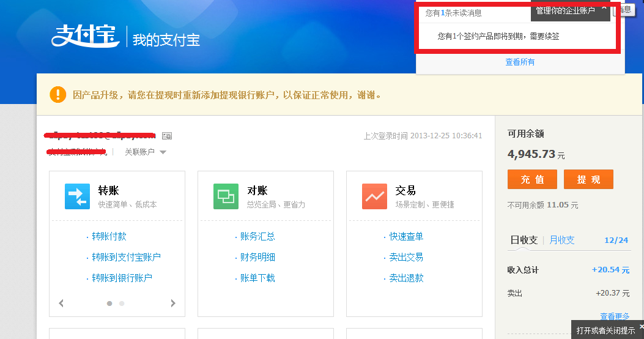Click the orange exclamation warning icon
Screen dimensions: 644x339
point(58,95)
